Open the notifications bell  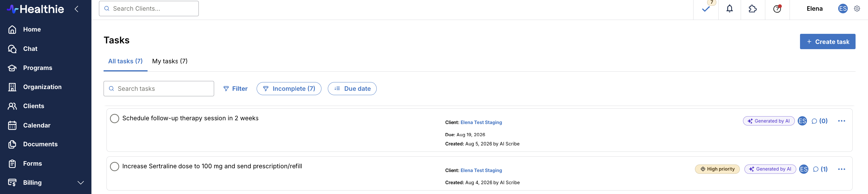tap(729, 9)
